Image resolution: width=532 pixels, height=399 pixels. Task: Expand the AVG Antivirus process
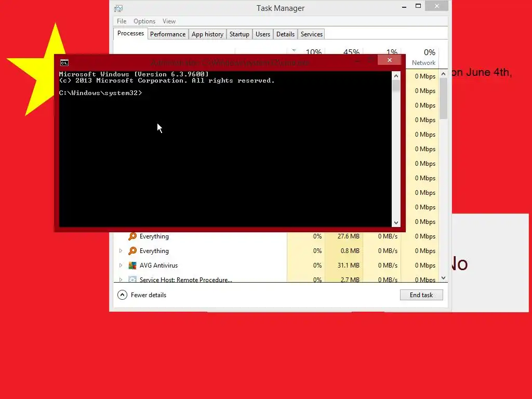[x=121, y=265]
